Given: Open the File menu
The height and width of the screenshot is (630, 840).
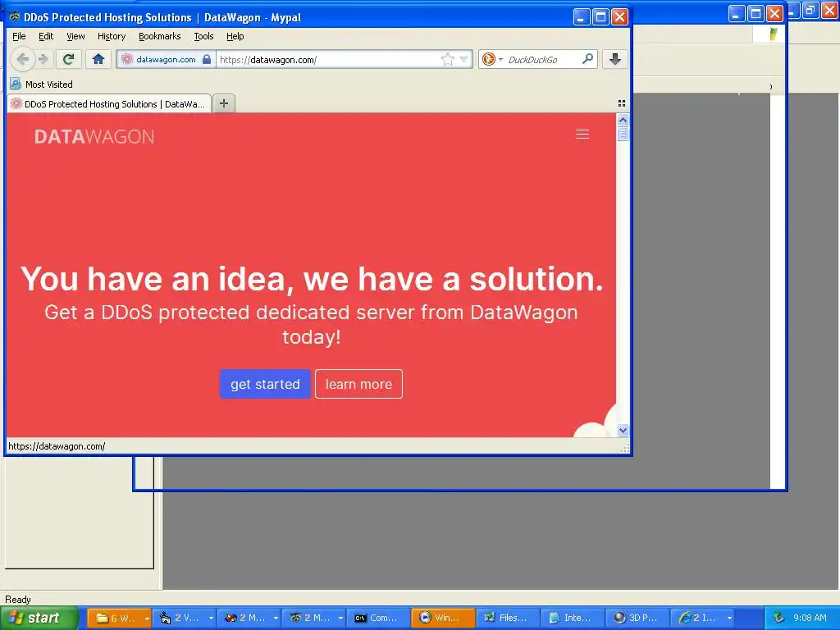Looking at the screenshot, I should (x=19, y=36).
